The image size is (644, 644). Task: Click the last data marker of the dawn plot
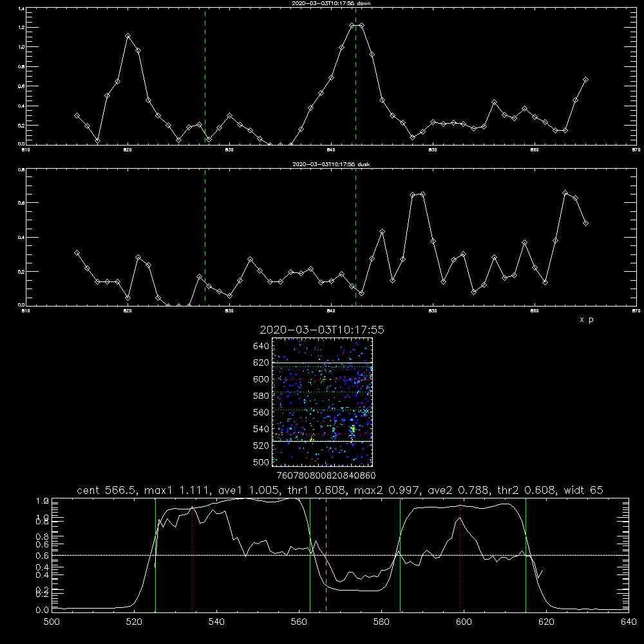(585, 80)
